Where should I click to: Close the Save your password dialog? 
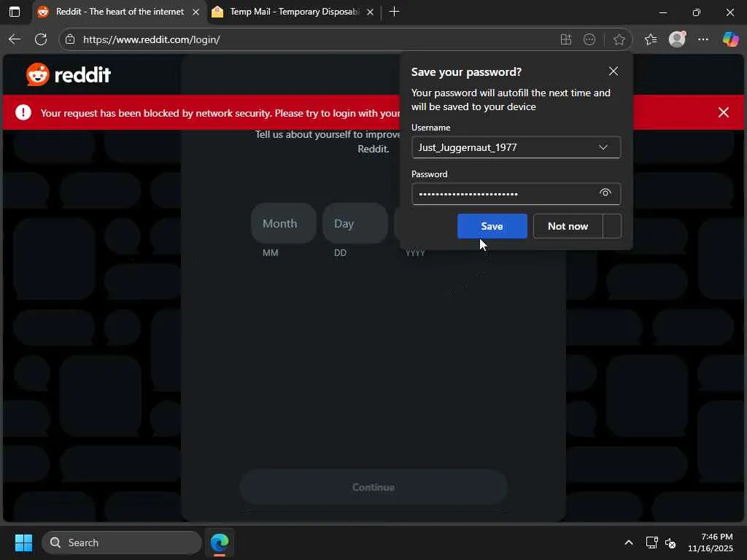click(613, 71)
